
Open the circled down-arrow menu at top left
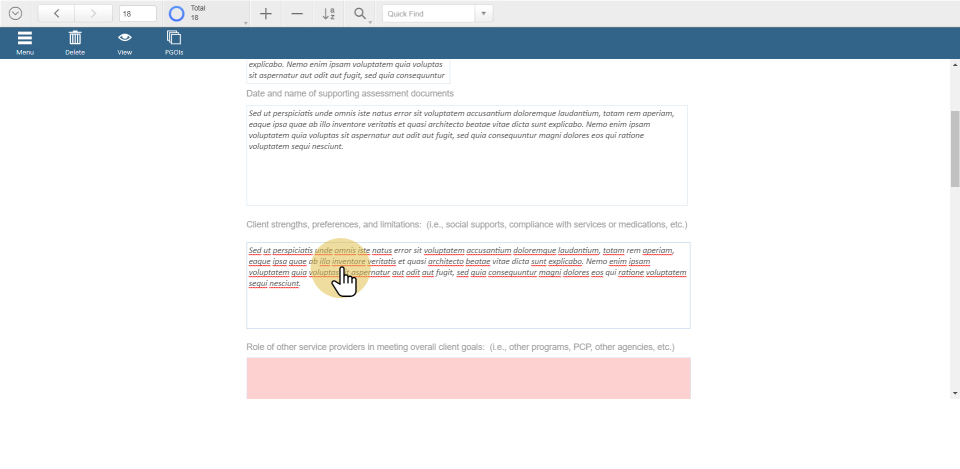pos(15,14)
